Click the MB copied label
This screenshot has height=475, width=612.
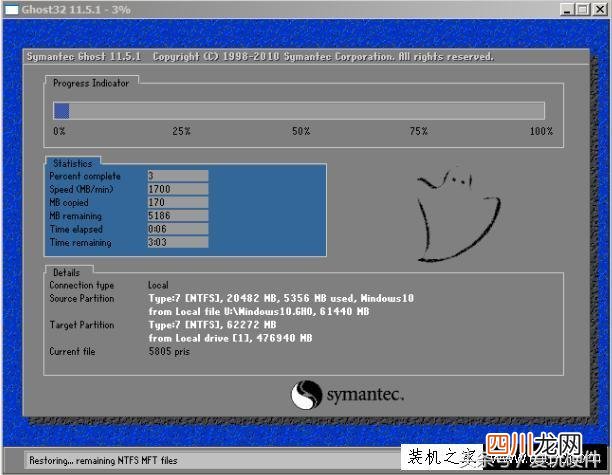pyautogui.click(x=69, y=203)
